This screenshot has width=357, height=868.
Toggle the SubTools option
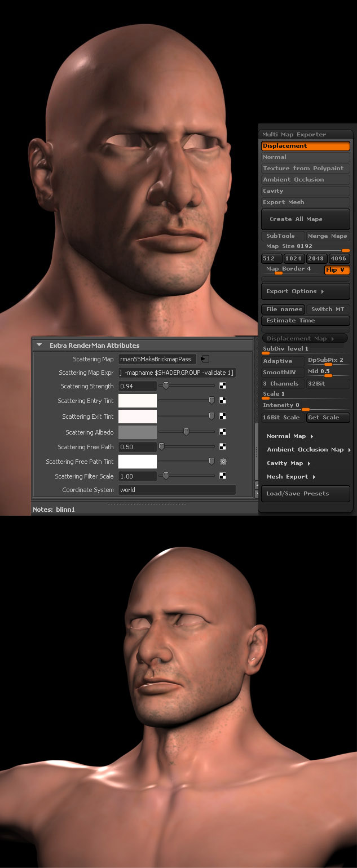pos(283,236)
